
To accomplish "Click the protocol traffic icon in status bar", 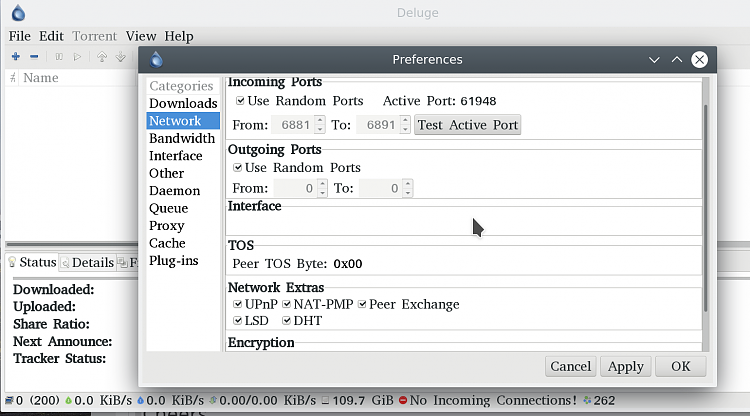I will pos(213,400).
